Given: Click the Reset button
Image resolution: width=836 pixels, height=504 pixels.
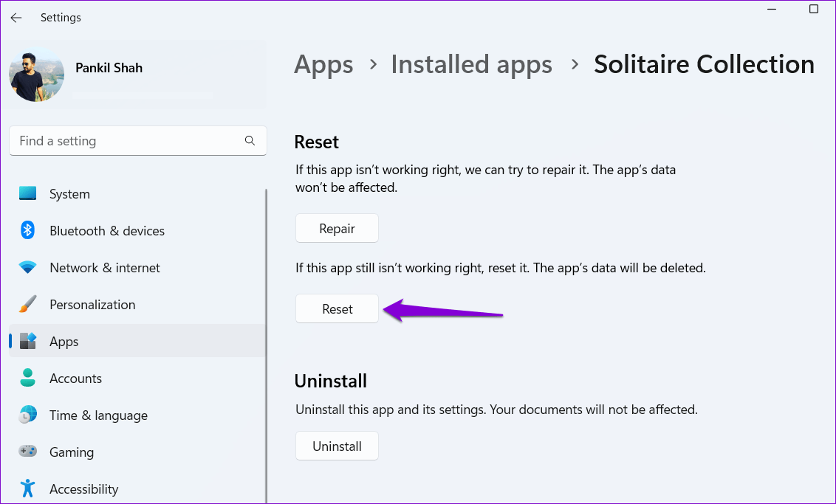Looking at the screenshot, I should pyautogui.click(x=337, y=308).
